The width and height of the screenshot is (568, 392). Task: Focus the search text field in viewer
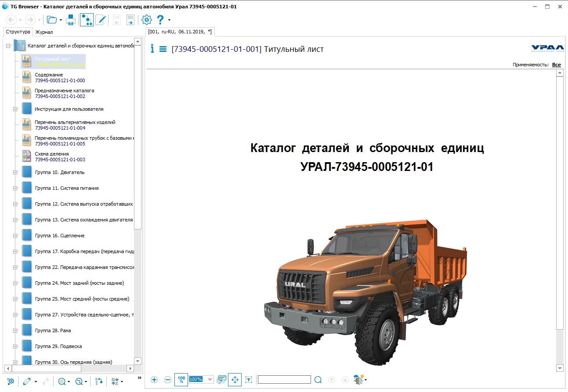pos(284,379)
